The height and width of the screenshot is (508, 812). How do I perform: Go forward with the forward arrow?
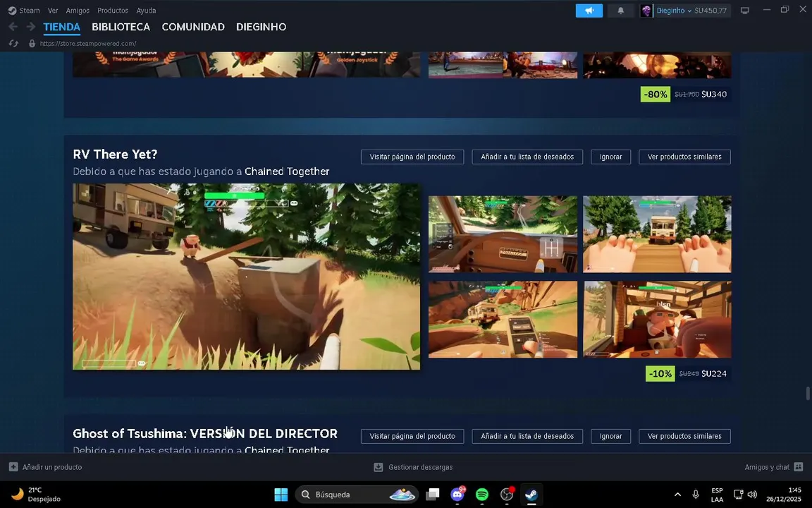31,27
